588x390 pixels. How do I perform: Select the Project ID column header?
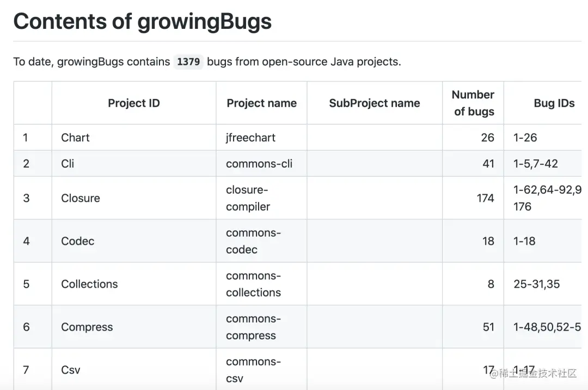tap(134, 103)
